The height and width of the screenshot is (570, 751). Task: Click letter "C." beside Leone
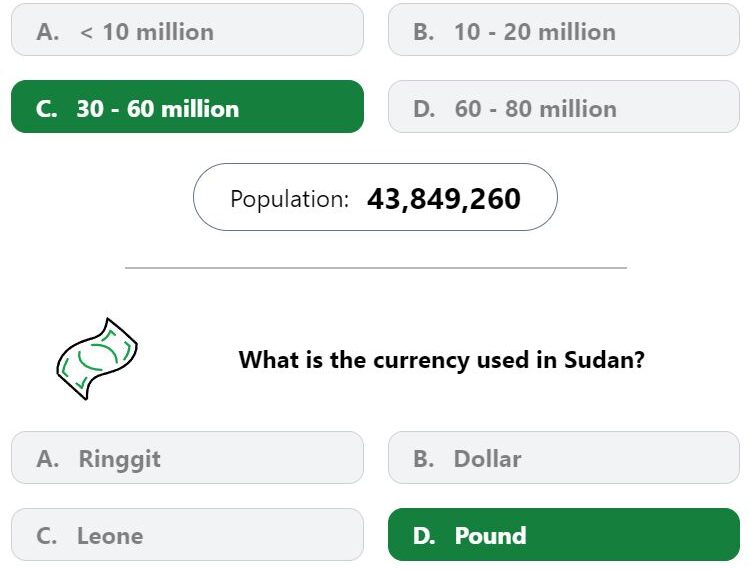coord(46,536)
